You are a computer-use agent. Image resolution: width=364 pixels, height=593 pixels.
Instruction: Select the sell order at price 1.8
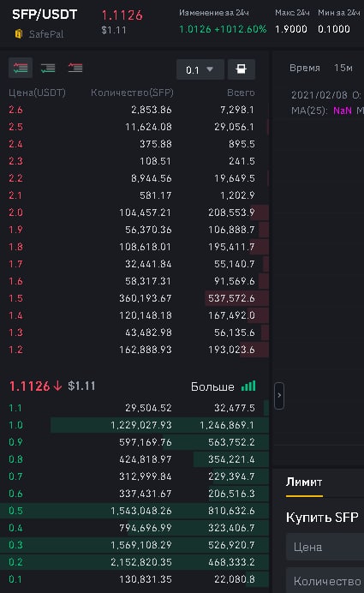coord(134,247)
